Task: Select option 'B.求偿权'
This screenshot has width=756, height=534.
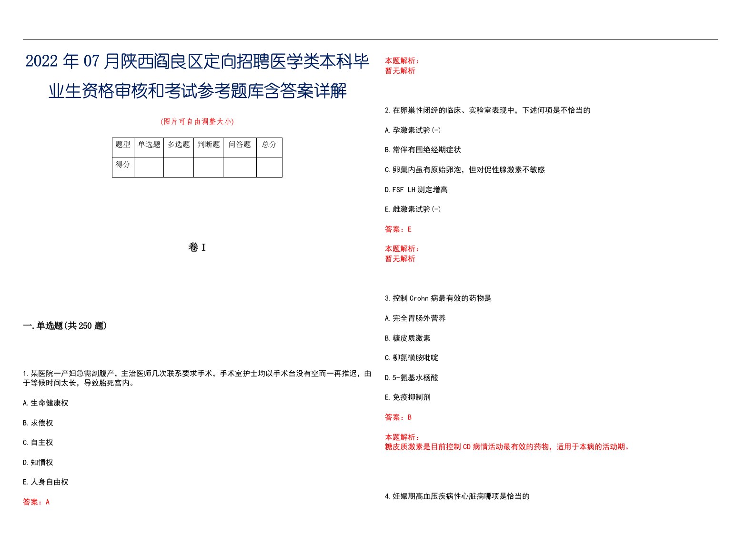Action: [x=38, y=423]
